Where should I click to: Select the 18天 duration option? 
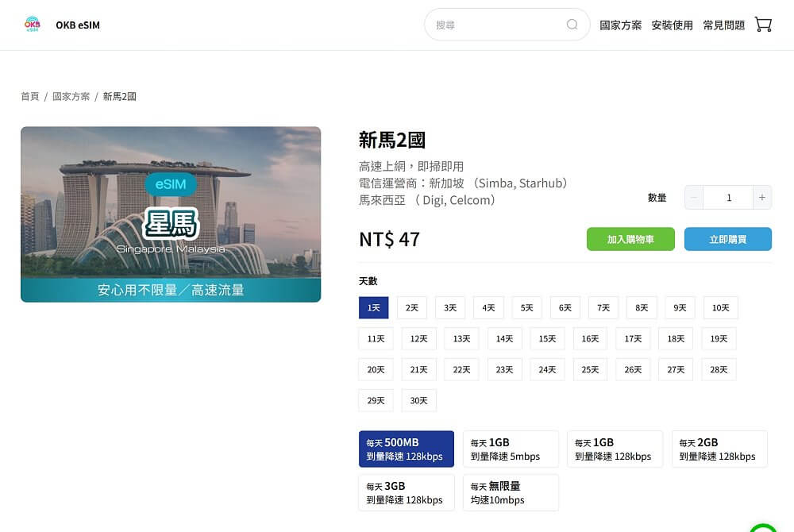tap(676, 338)
